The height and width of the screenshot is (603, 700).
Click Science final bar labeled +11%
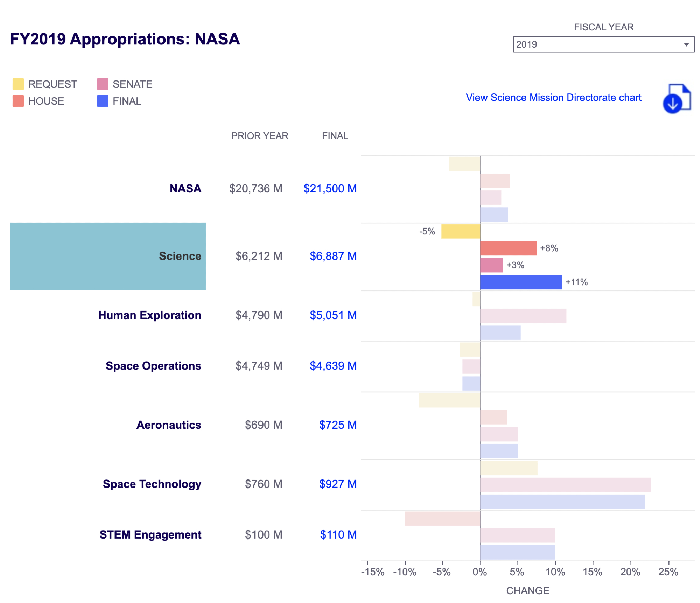click(521, 282)
